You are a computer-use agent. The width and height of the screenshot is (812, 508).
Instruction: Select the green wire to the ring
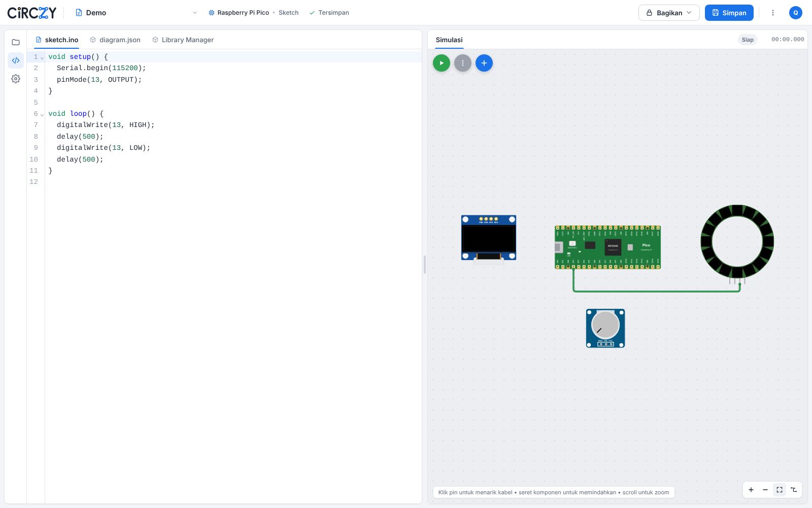click(x=657, y=291)
